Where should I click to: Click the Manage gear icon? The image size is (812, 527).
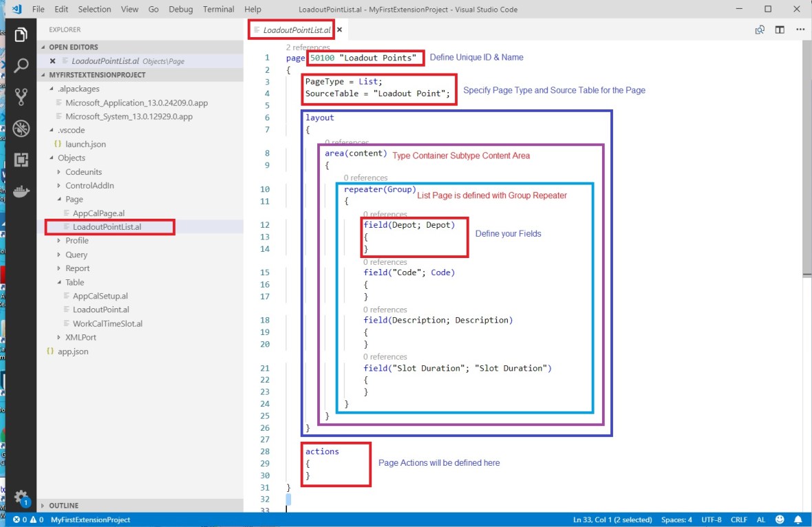point(21,497)
